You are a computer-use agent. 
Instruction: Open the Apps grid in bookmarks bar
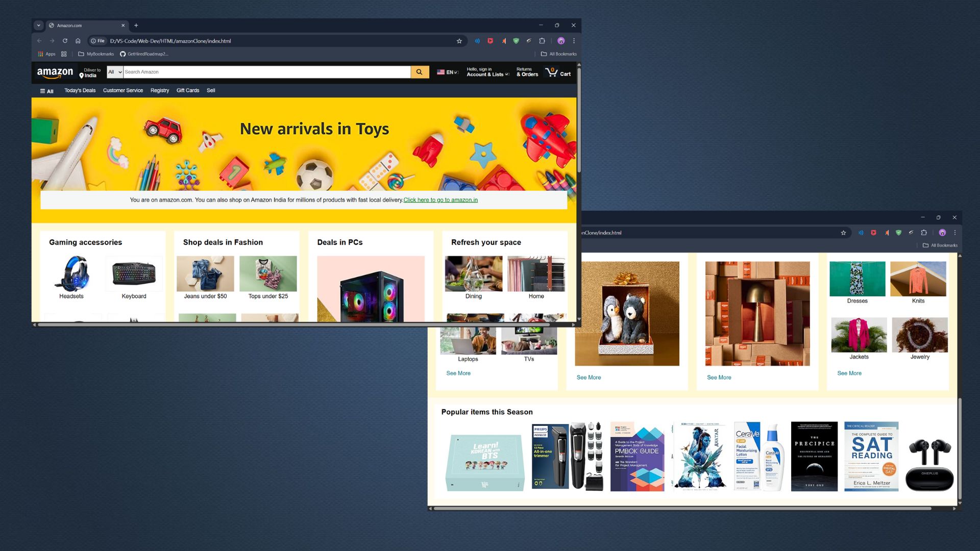point(46,54)
